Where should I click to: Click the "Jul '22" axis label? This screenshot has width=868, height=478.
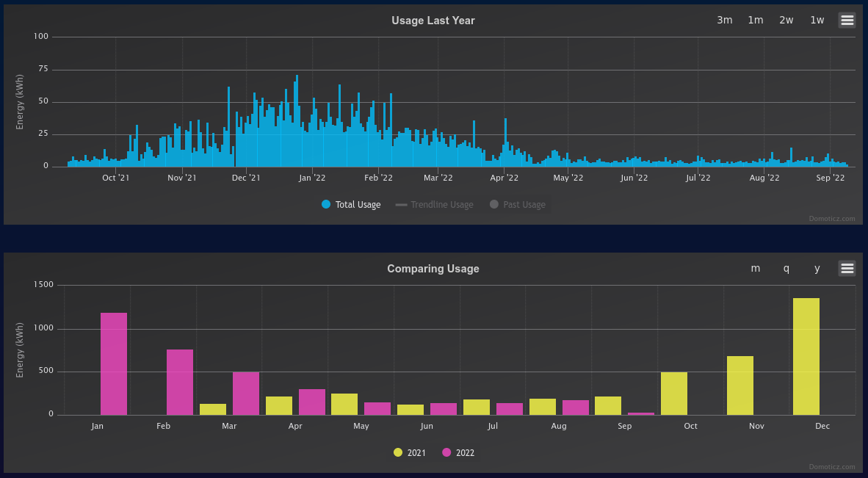[x=698, y=178]
